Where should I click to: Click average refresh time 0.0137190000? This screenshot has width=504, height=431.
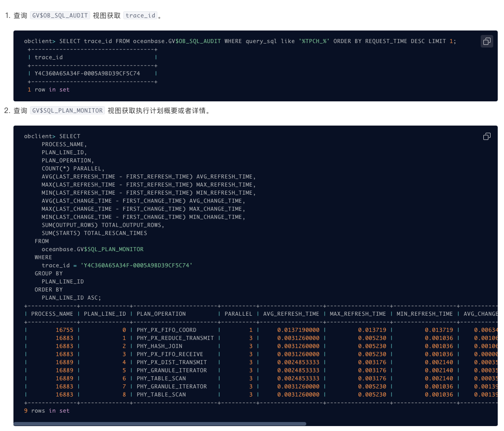tap(298, 330)
